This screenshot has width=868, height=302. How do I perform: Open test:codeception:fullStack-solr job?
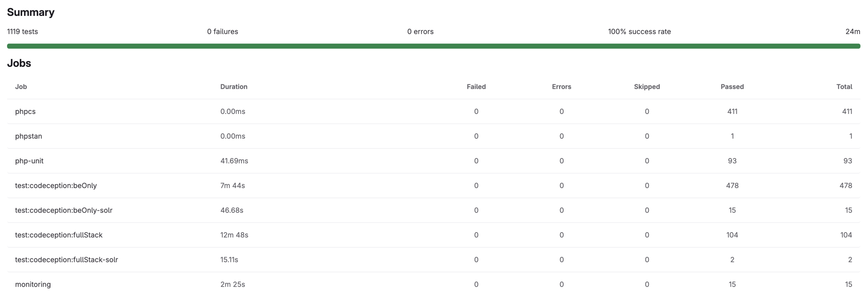tap(66, 260)
